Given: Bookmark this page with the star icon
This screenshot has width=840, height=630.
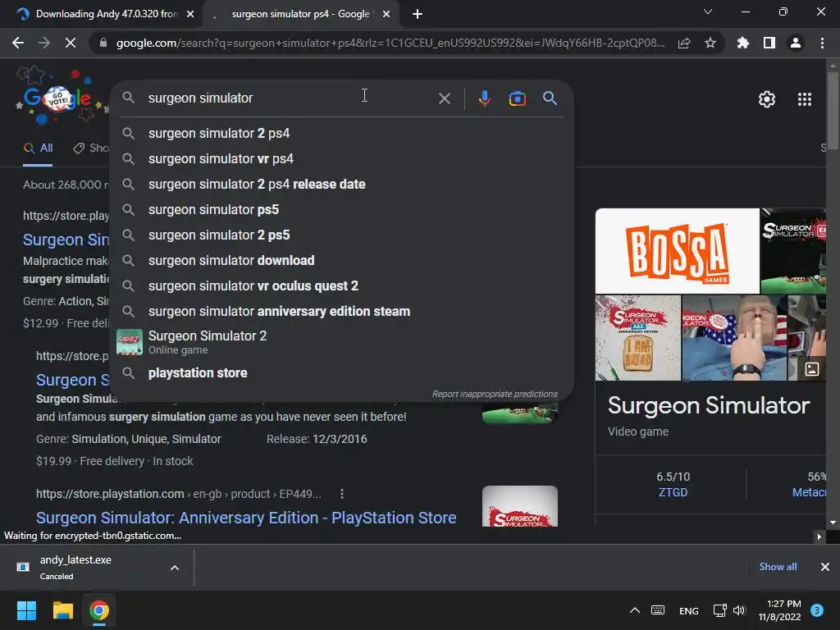Looking at the screenshot, I should click(710, 43).
